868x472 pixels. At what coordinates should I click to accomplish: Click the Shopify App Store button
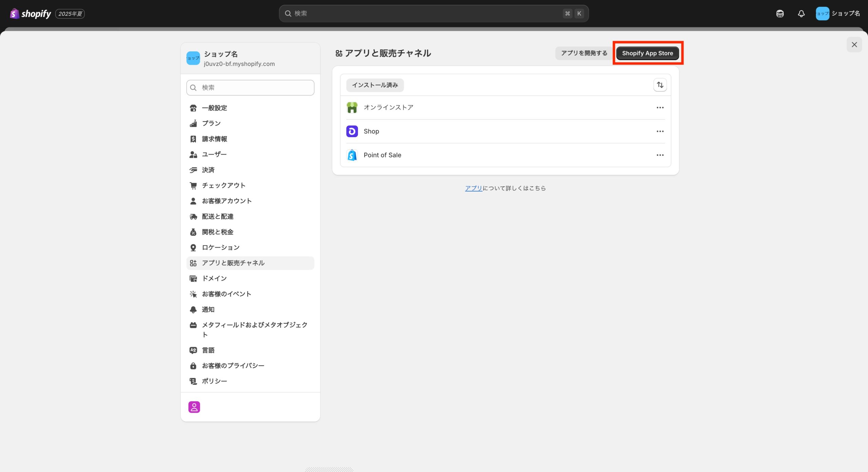click(647, 53)
